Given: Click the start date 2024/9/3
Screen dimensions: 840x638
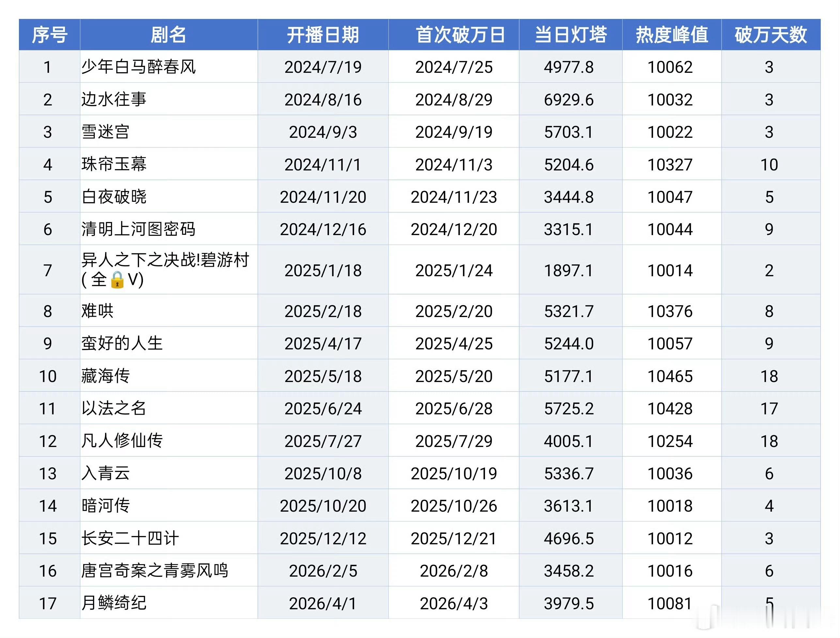Looking at the screenshot, I should point(323,132).
